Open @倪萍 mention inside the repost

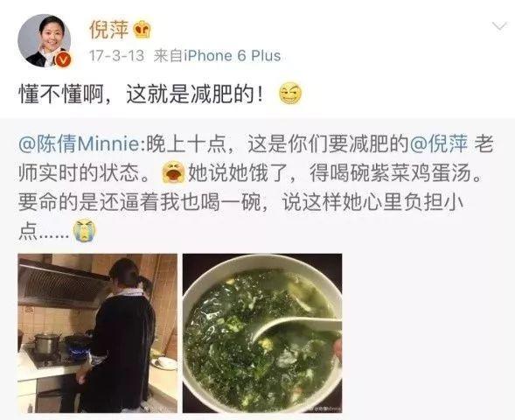click(439, 144)
